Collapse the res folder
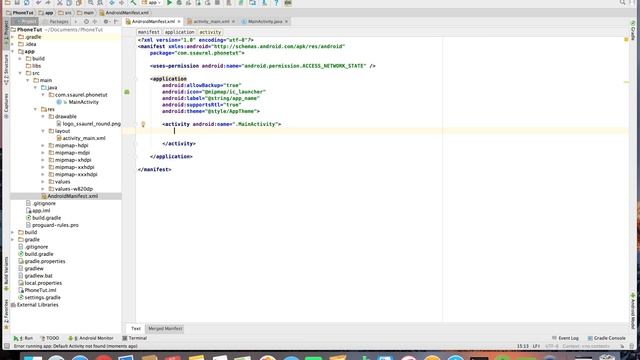 pos(36,109)
